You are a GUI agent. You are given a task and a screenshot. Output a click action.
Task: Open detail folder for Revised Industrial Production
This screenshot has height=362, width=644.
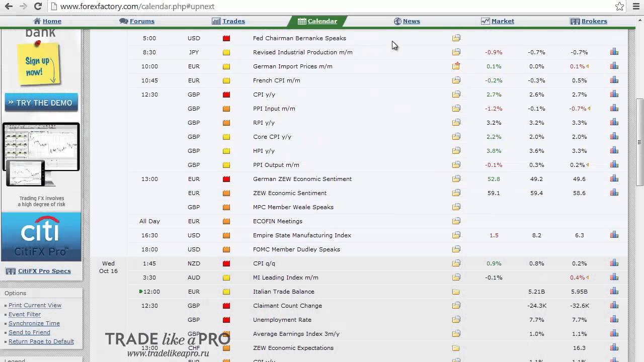coord(456,52)
